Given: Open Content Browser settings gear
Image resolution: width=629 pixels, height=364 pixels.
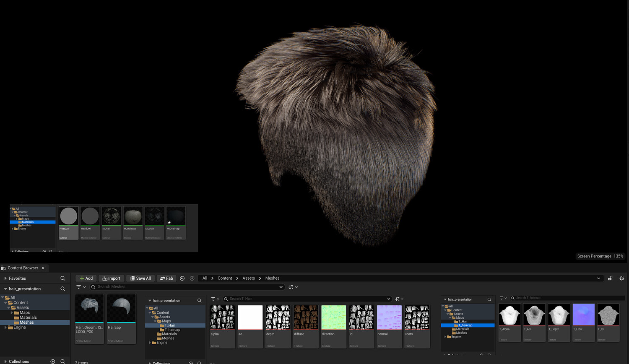Looking at the screenshot, I should (621, 278).
